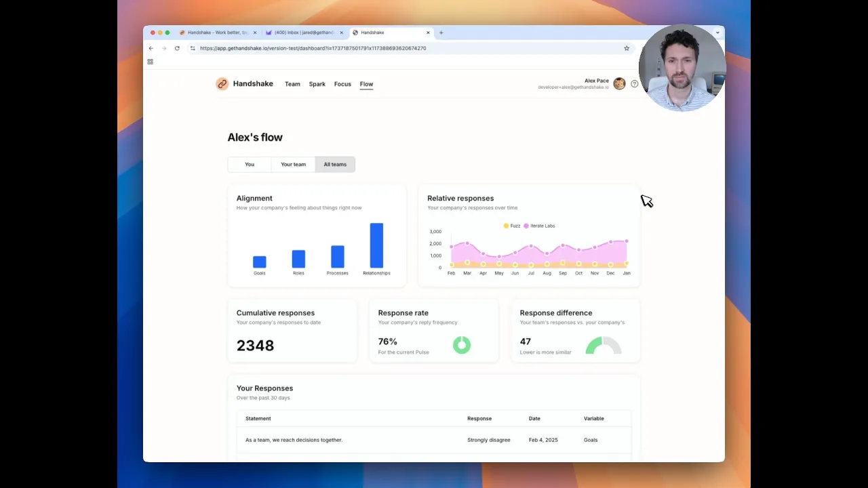868x488 pixels.
Task: Close the '(400) Inbox' tab
Action: 341,33
